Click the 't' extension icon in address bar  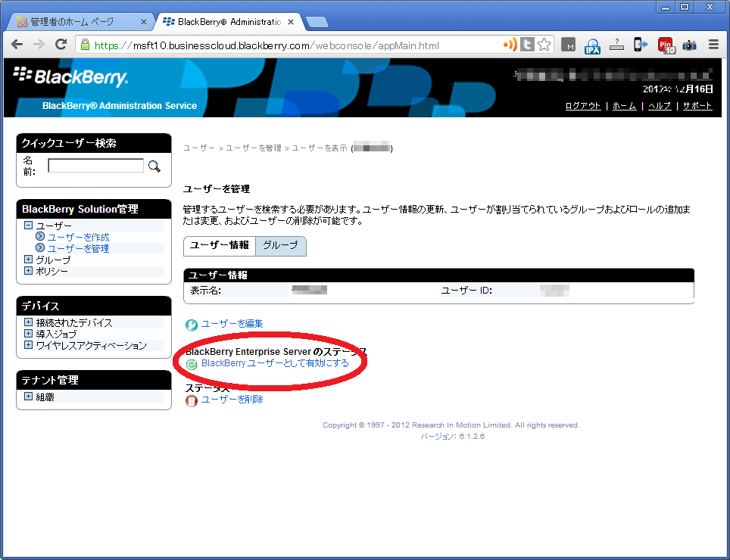(527, 45)
